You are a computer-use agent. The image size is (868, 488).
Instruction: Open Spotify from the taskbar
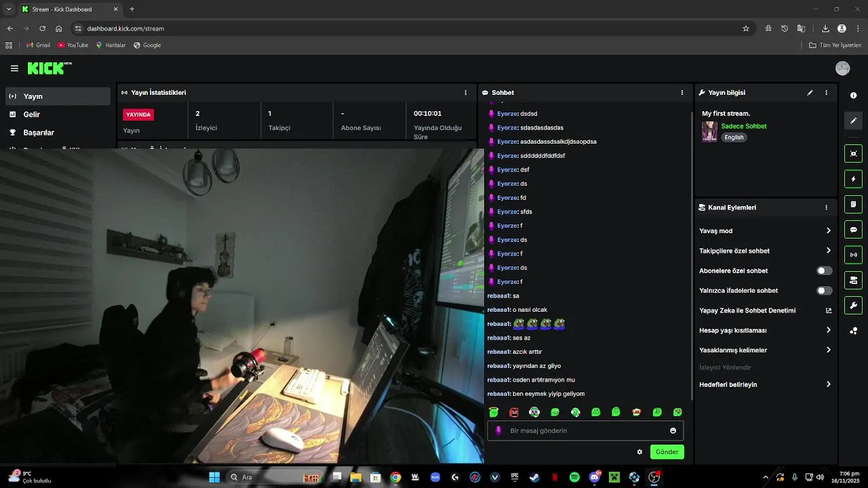click(574, 477)
